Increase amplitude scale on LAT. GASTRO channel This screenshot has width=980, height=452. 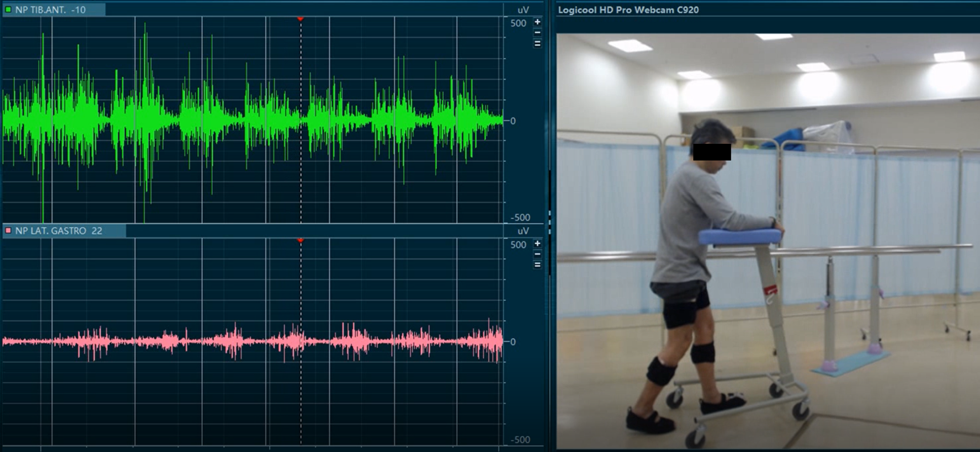[537, 244]
